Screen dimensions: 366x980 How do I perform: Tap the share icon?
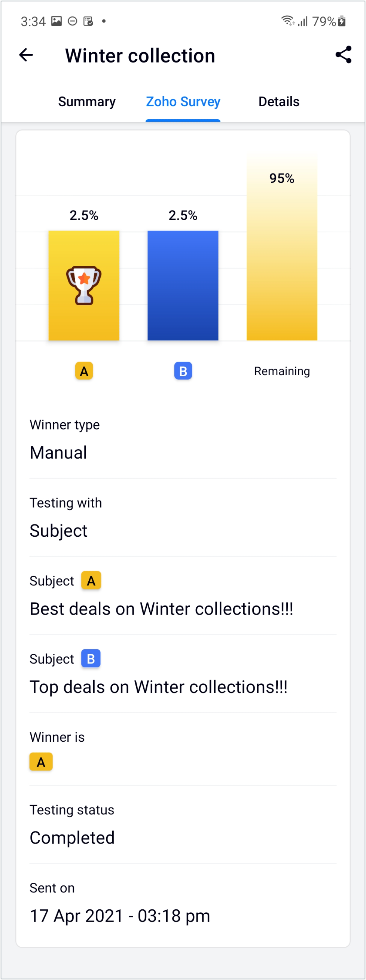(343, 55)
